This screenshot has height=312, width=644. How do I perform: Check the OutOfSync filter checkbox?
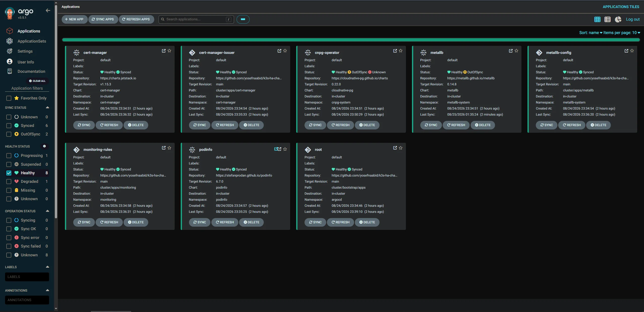[x=9, y=134]
